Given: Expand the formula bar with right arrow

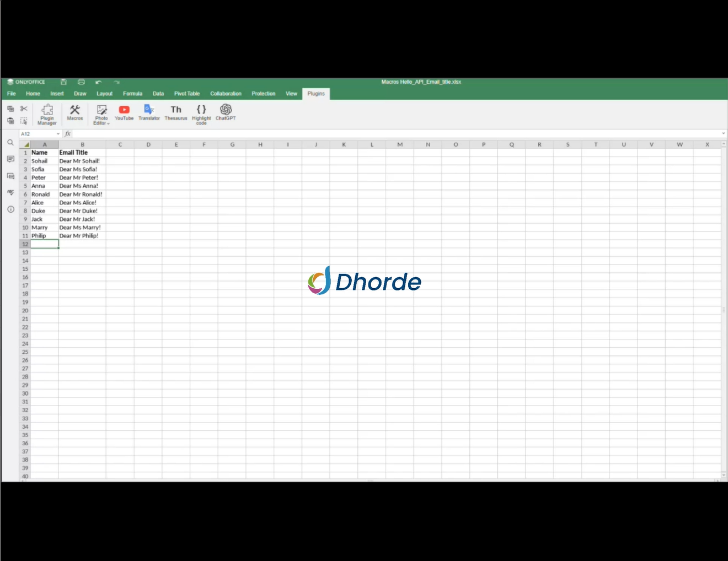Looking at the screenshot, I should 723,134.
